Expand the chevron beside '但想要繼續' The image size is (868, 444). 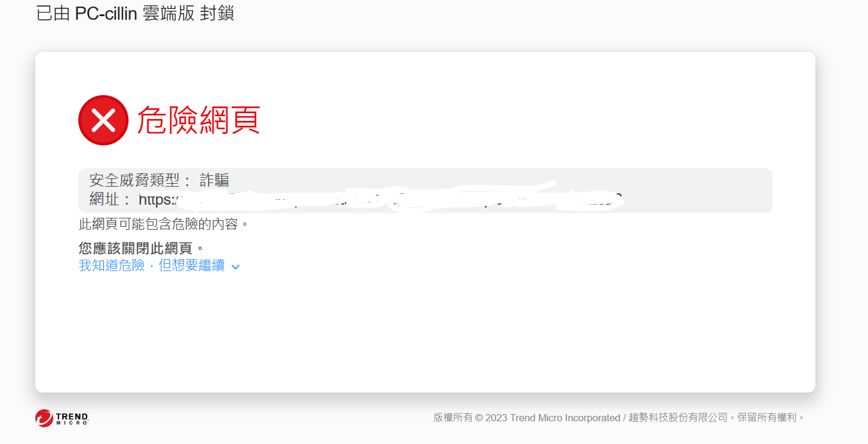tap(236, 267)
